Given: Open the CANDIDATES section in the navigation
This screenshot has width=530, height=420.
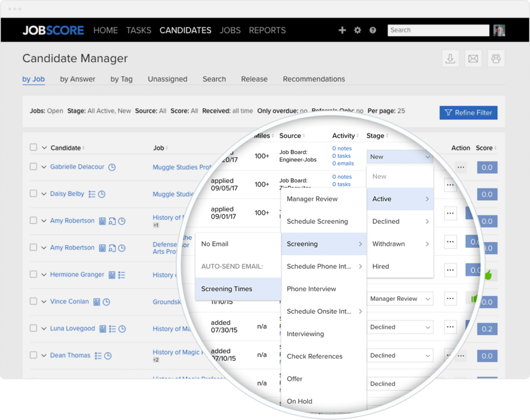Looking at the screenshot, I should 185,30.
